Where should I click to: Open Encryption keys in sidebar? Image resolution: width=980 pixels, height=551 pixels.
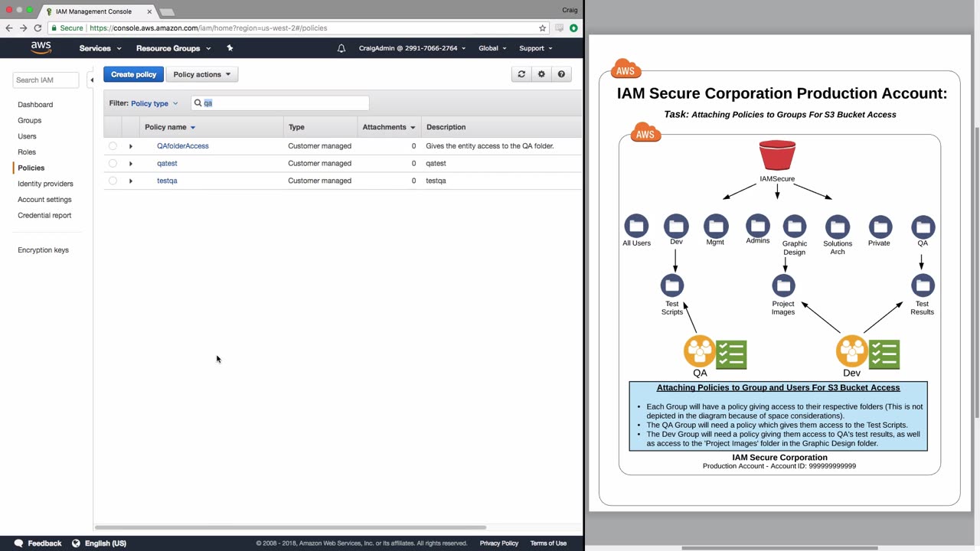43,250
